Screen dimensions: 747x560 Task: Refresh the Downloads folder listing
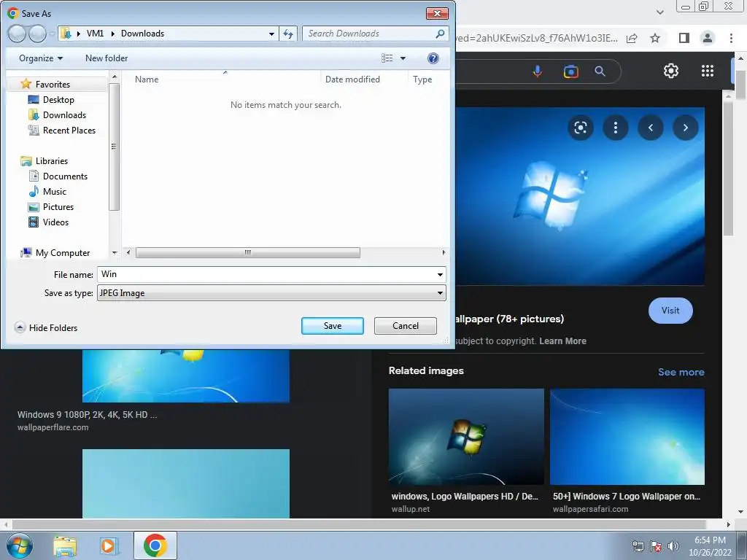pyautogui.click(x=288, y=34)
